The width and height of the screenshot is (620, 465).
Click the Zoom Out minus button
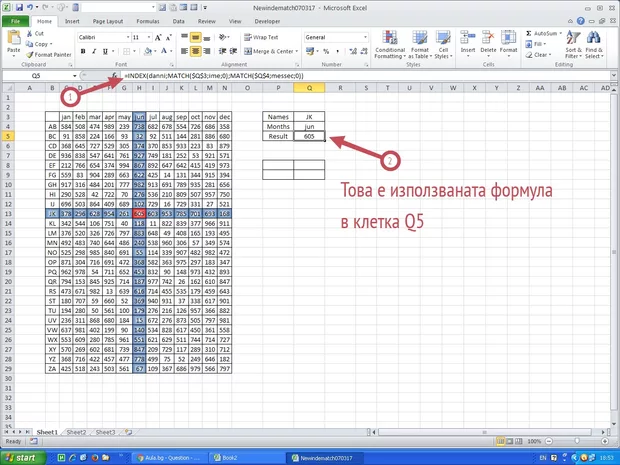548,441
